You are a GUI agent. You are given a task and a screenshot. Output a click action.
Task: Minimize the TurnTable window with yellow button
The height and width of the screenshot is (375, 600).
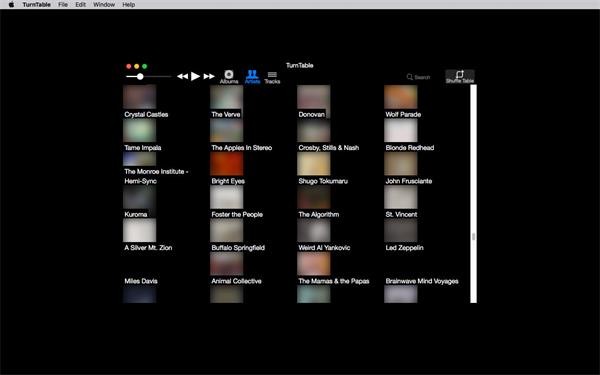[137, 66]
